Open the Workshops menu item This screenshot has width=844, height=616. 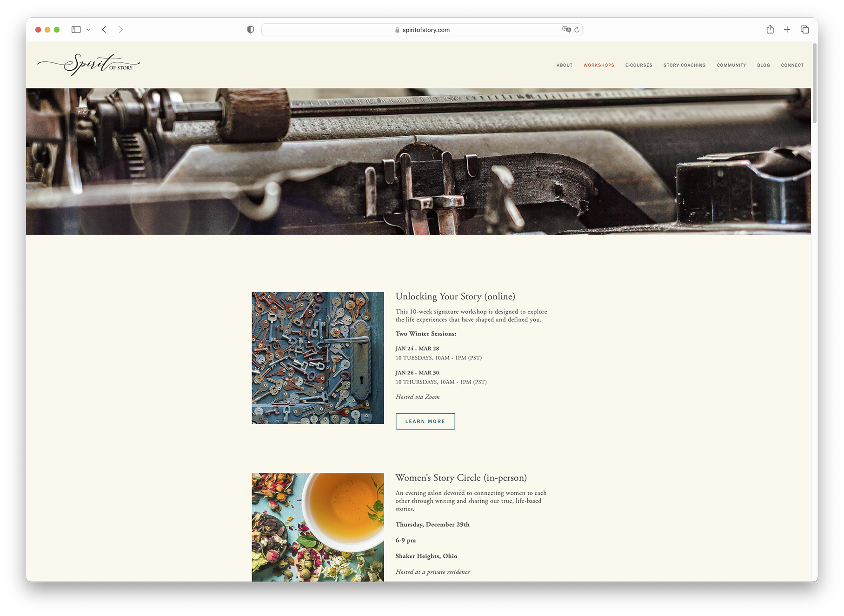pyautogui.click(x=599, y=65)
